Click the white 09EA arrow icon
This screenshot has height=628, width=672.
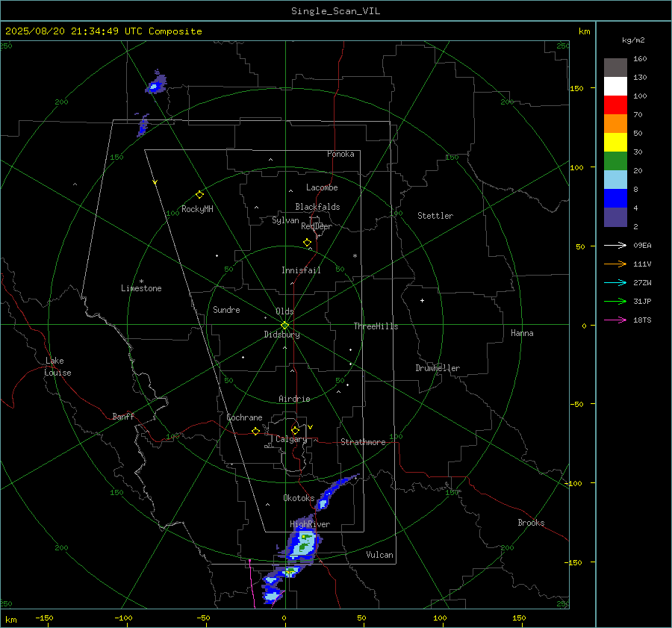[615, 245]
